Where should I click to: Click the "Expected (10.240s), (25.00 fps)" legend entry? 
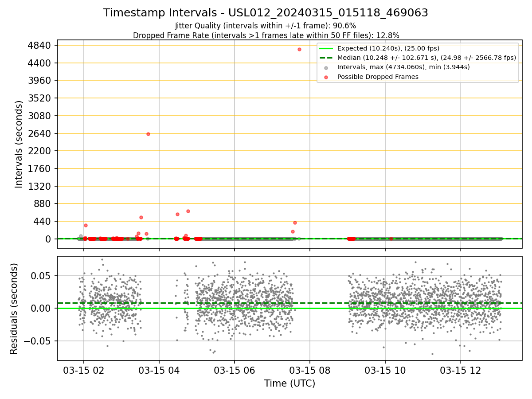pos(388,48)
